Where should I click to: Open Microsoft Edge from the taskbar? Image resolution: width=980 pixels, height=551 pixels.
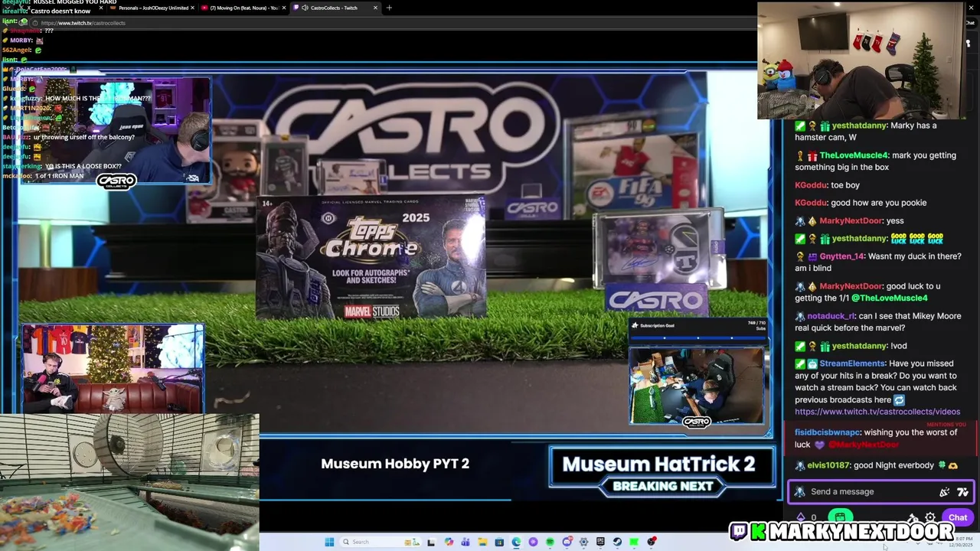click(516, 542)
